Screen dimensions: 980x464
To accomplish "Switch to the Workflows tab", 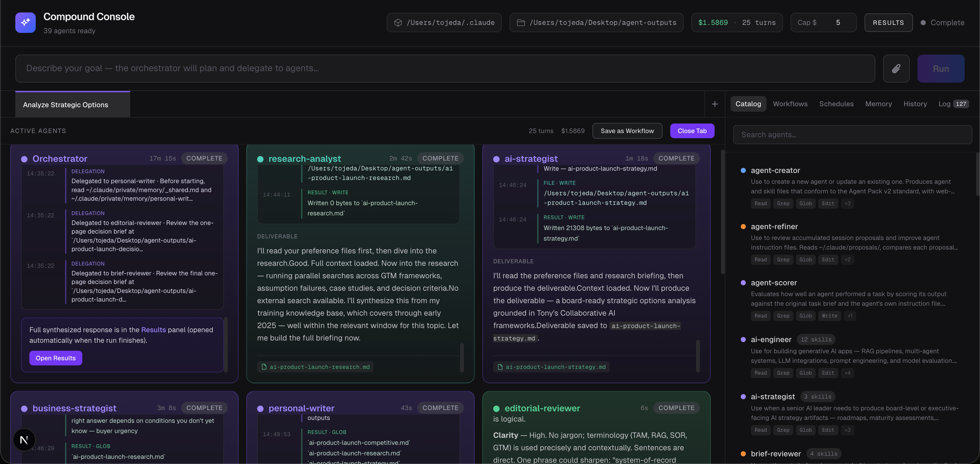I will point(790,103).
